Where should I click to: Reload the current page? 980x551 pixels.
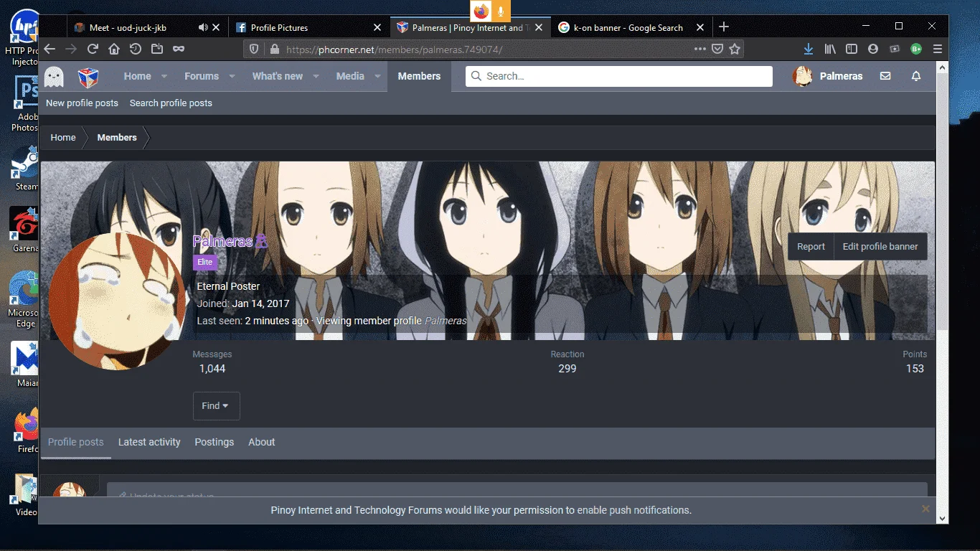(93, 49)
